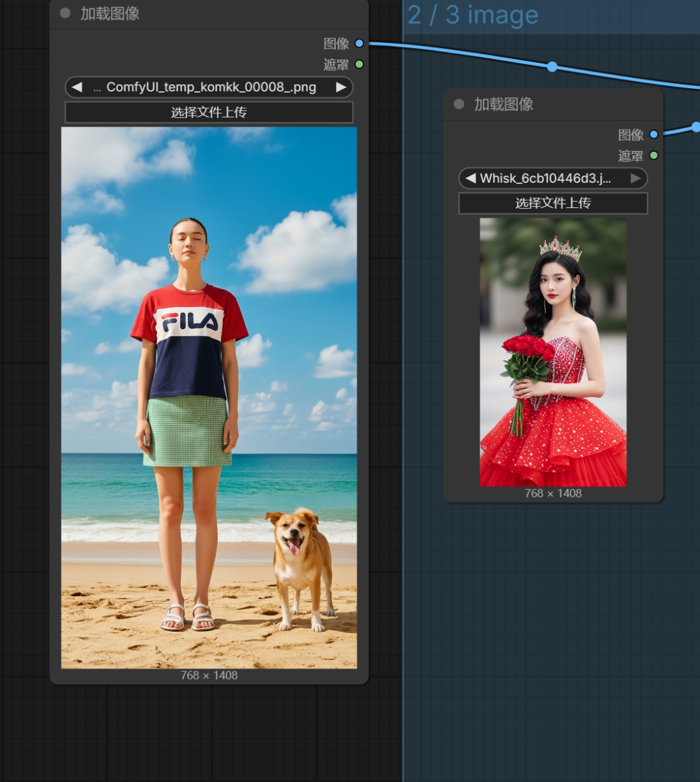Select the "2 / 3 image" group title

(473, 15)
